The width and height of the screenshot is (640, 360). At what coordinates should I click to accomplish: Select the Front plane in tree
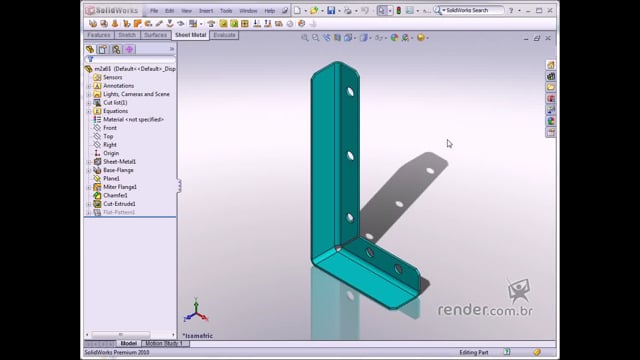coord(110,128)
